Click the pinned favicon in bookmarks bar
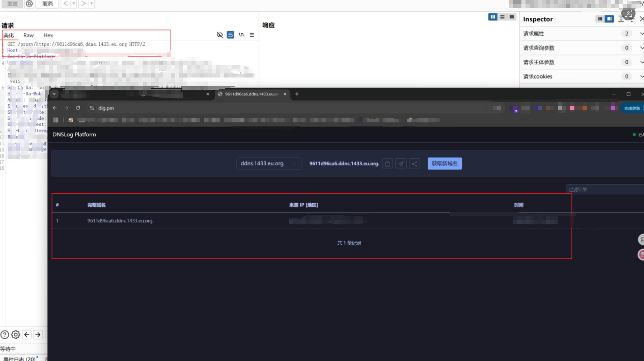The image size is (644, 361). (x=71, y=120)
